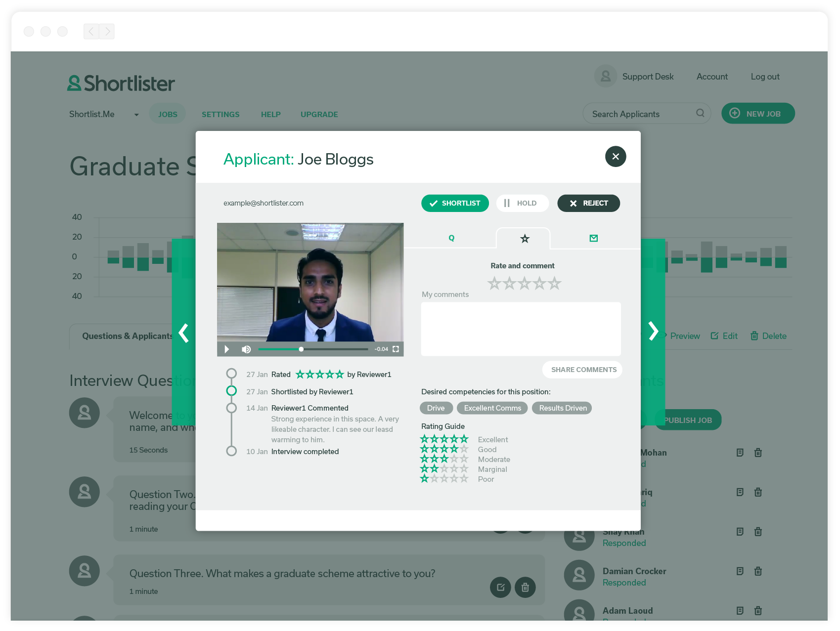This screenshot has width=840, height=631.
Task: Delete applicant Shay Khan
Action: (758, 532)
